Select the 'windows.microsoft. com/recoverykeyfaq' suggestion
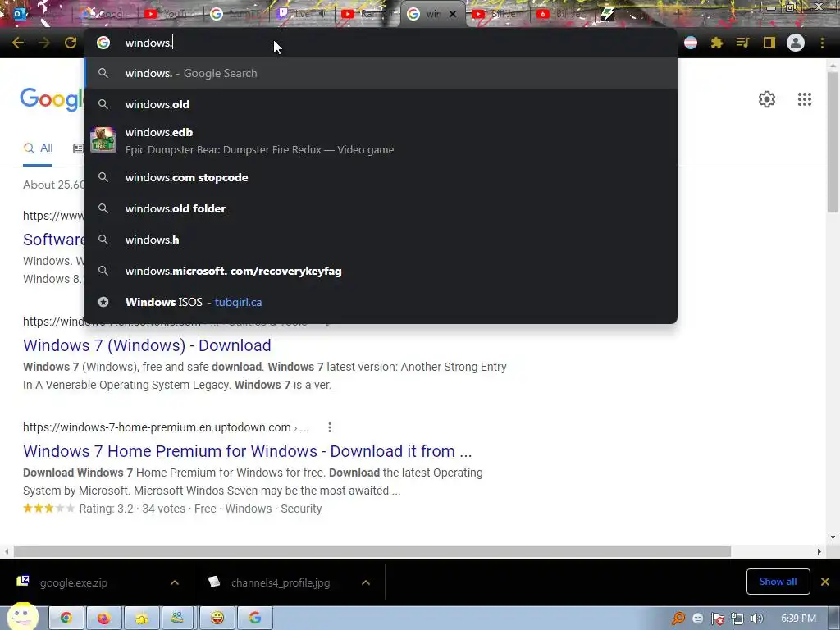This screenshot has width=840, height=630. (381, 271)
